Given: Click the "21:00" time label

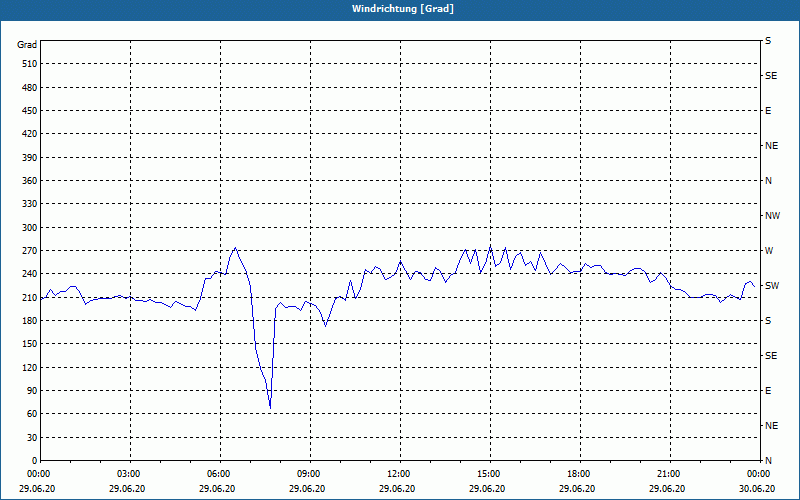Looking at the screenshot, I should [x=667, y=474].
